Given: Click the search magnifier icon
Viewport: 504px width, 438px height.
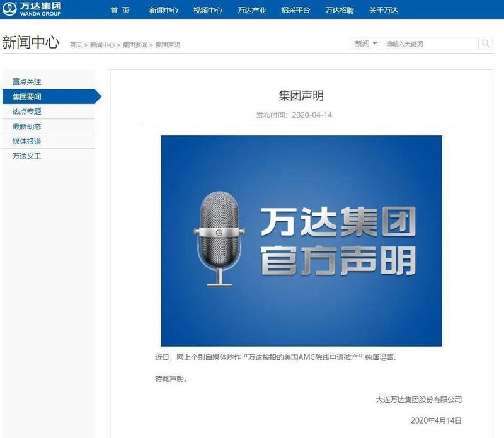Looking at the screenshot, I should [486, 43].
